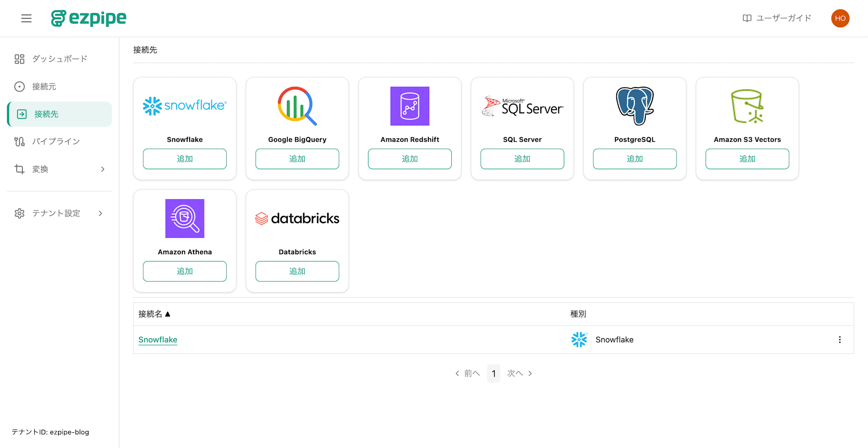Image resolution: width=868 pixels, height=448 pixels.
Task: Click the Databricks card title
Action: (297, 252)
